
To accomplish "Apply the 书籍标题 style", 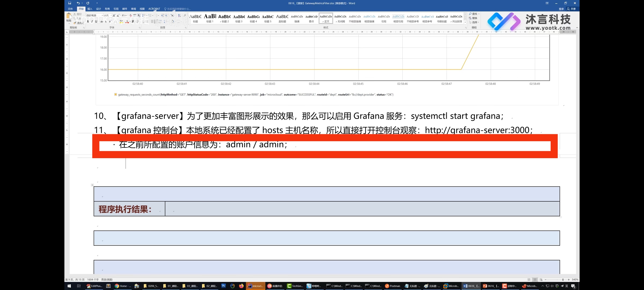I will pyautogui.click(x=442, y=18).
